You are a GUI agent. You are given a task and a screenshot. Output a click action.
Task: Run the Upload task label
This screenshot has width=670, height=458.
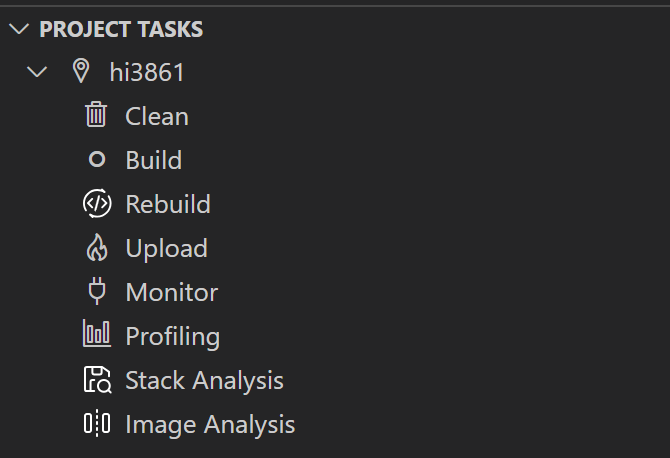tap(167, 249)
